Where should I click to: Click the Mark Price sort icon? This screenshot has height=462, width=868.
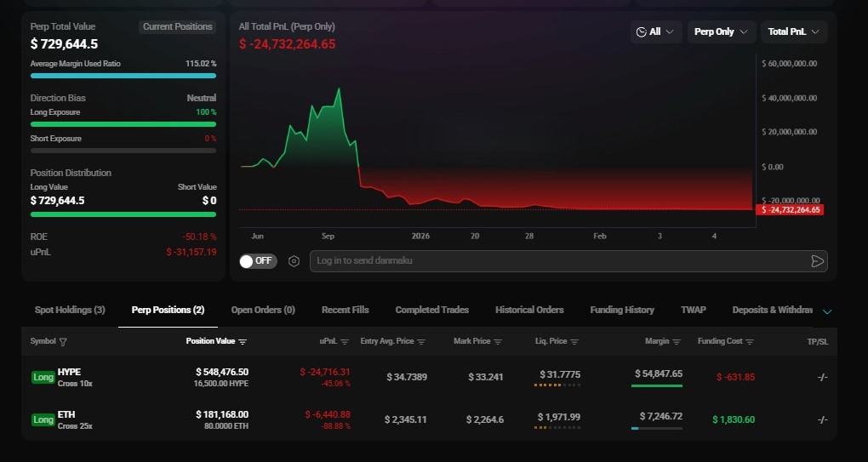(498, 342)
